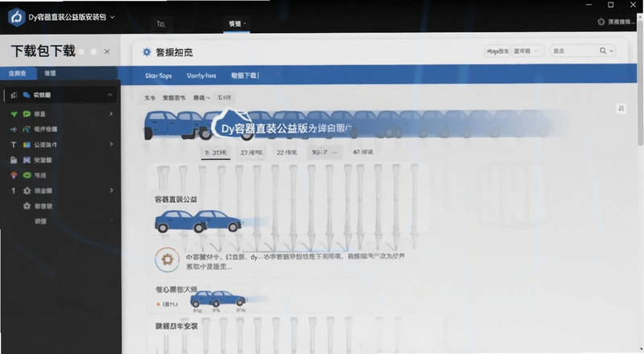Select the underlined tab containing 31

(216, 152)
